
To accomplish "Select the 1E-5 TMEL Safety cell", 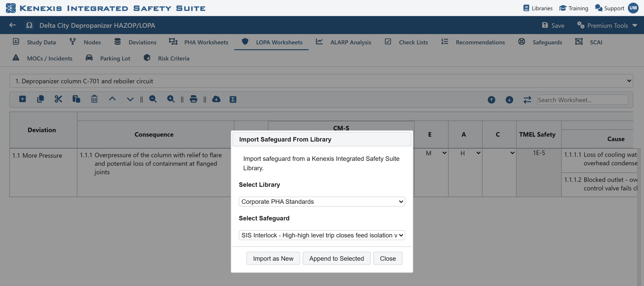I will point(539,172).
